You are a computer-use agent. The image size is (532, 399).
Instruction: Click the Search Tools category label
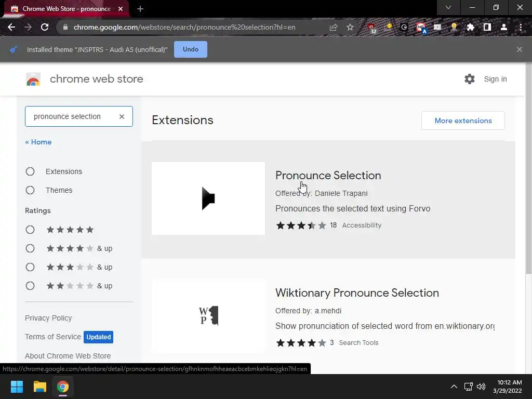point(358,343)
